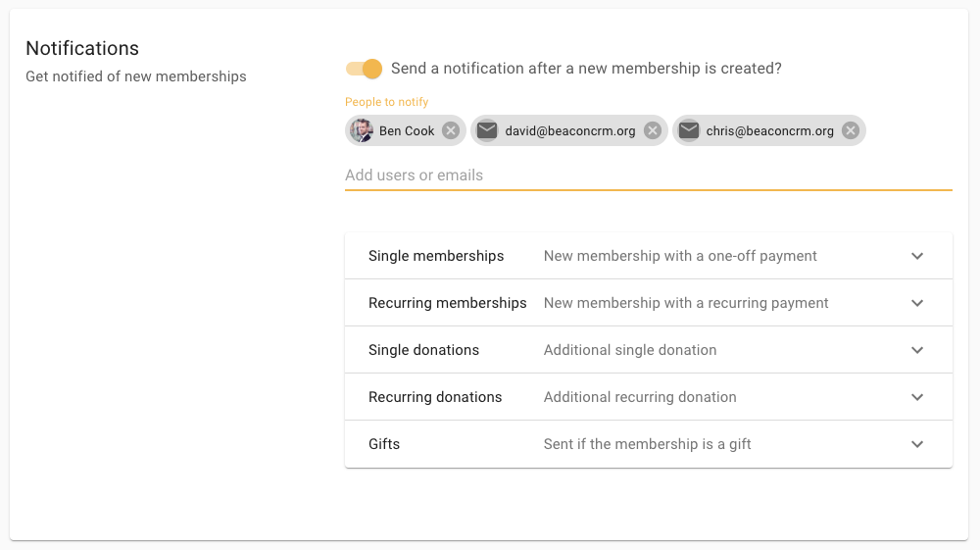Click 'Additional single donation' description
This screenshot has height=550, width=980.
(x=630, y=350)
